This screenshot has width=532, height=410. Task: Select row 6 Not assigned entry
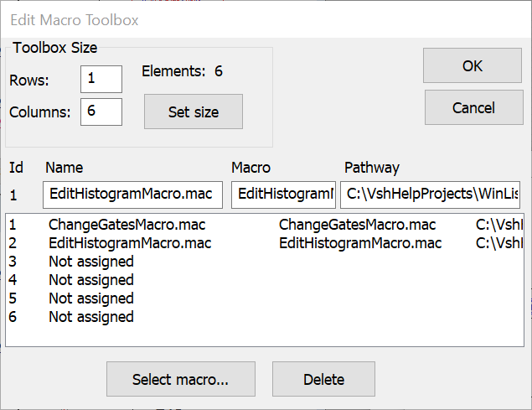pyautogui.click(x=91, y=317)
